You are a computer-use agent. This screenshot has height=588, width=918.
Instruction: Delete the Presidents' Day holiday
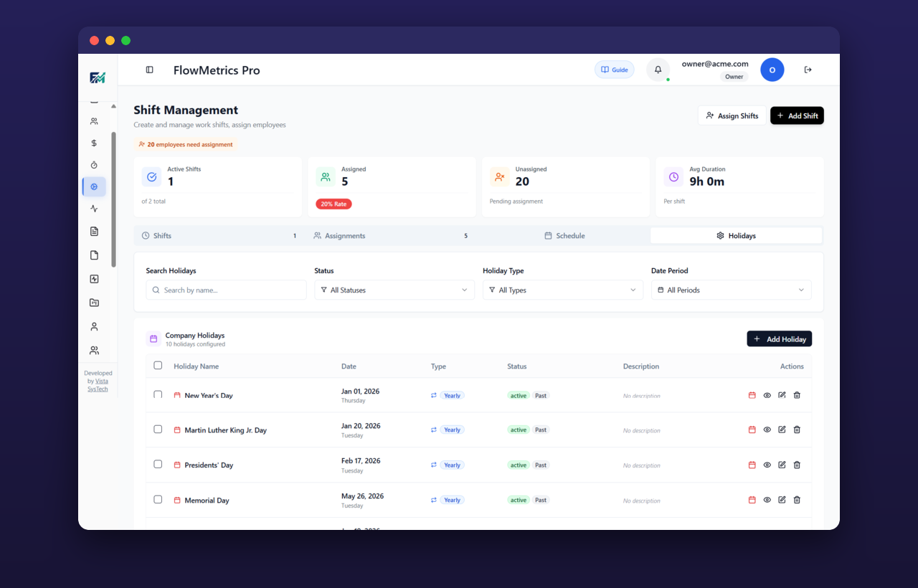(797, 465)
